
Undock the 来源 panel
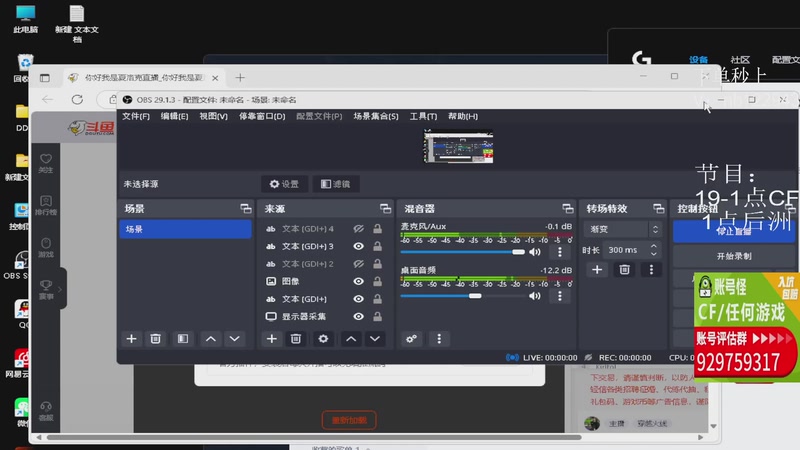[x=386, y=208]
